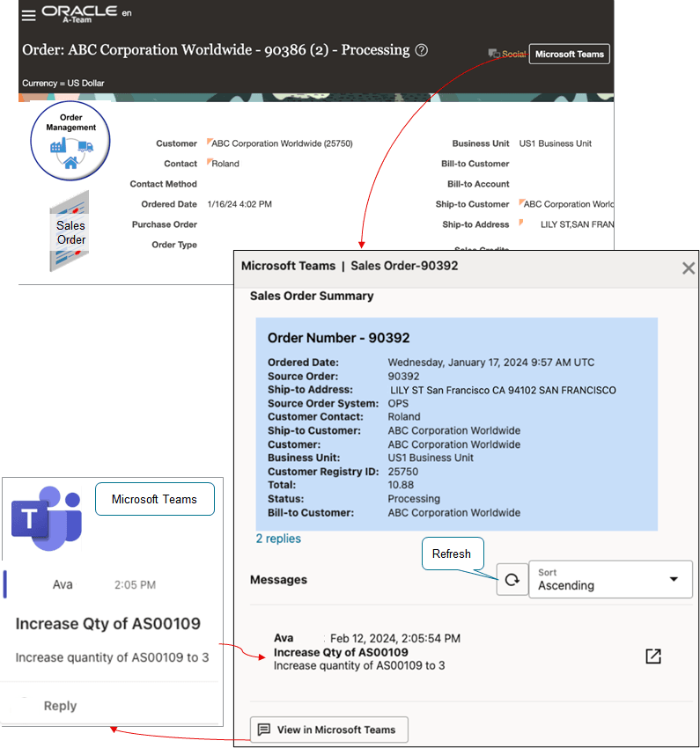This screenshot has height=748, width=700.
Task: Click the Roland contact value
Action: (x=225, y=164)
